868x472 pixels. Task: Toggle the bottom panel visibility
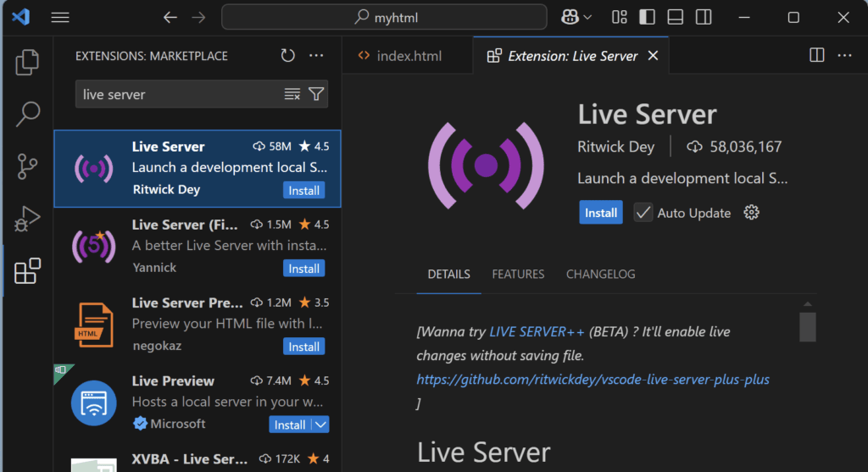[x=675, y=17]
